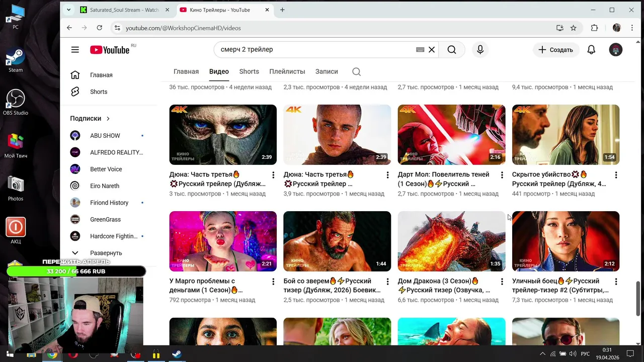Open the Записи channel tab
This screenshot has width=644, height=362.
[327, 71]
